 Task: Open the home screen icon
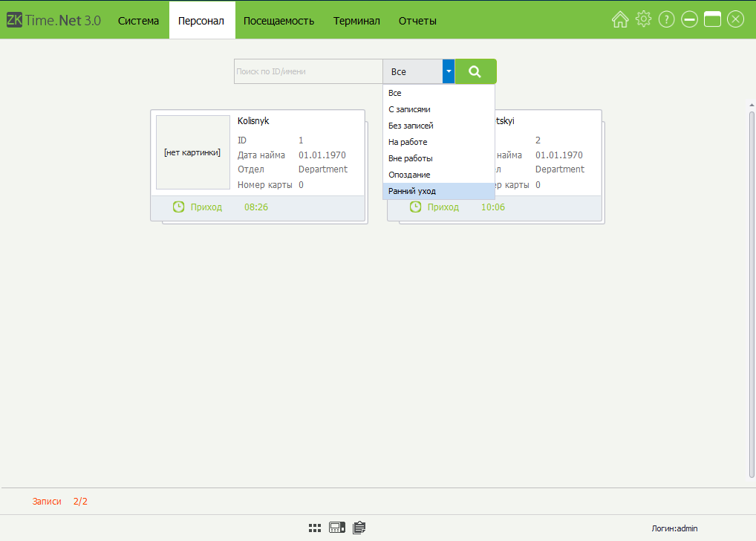[620, 20]
